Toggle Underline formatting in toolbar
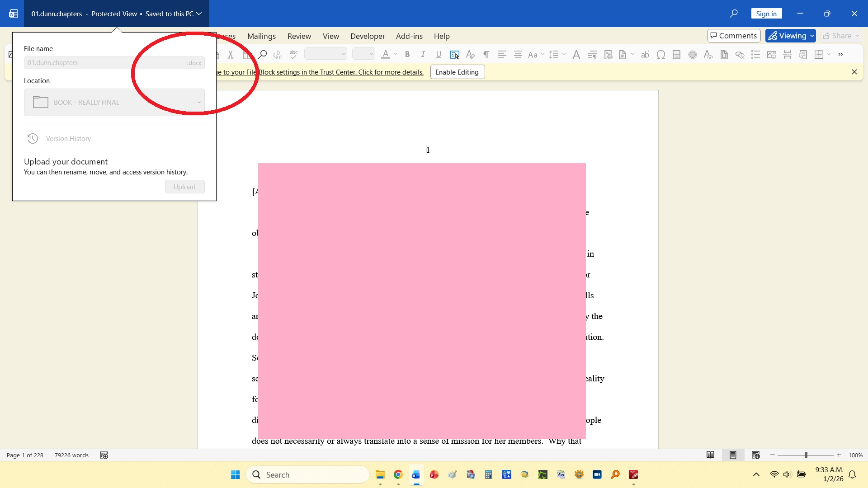The height and width of the screenshot is (488, 868). point(438,55)
